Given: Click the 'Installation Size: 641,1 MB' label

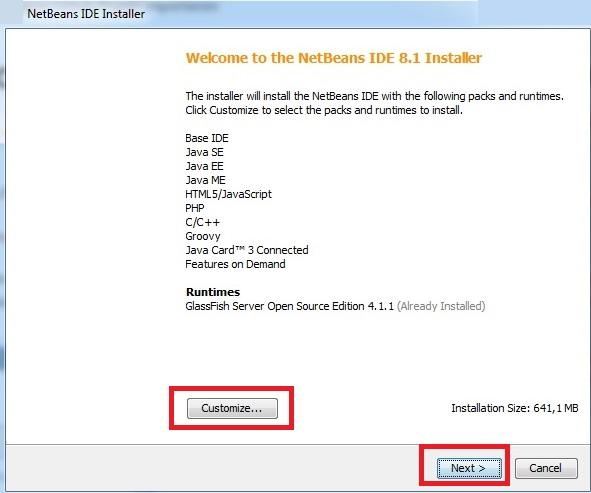Looking at the screenshot, I should [x=515, y=408].
